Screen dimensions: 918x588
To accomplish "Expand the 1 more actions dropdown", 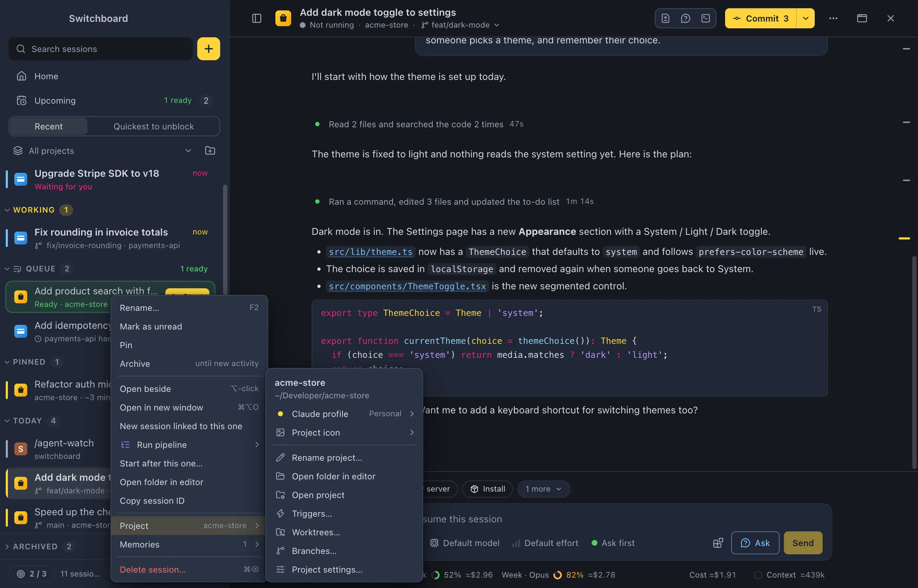I will [543, 489].
